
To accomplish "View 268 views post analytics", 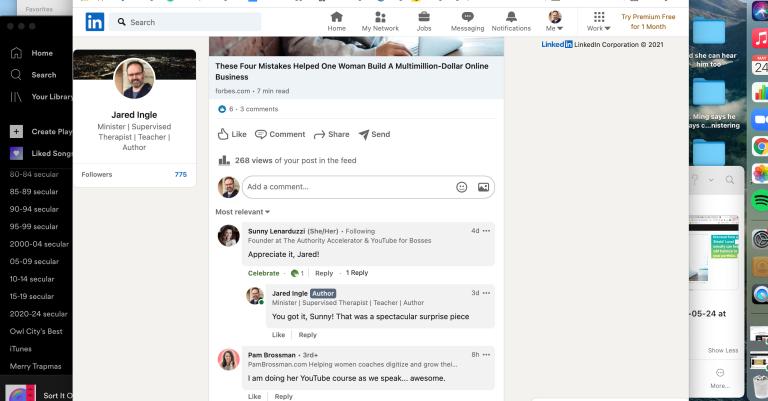I will click(x=287, y=160).
